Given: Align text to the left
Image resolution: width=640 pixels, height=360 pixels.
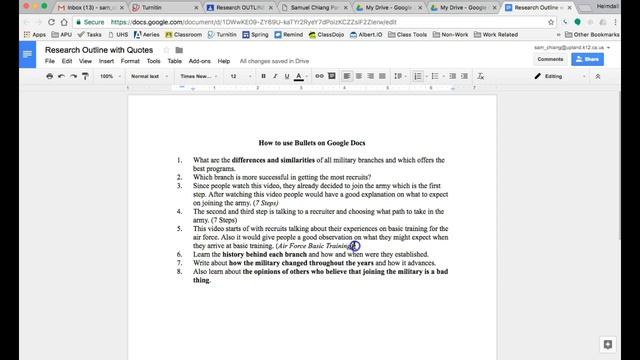Looking at the screenshot, I should [347, 76].
